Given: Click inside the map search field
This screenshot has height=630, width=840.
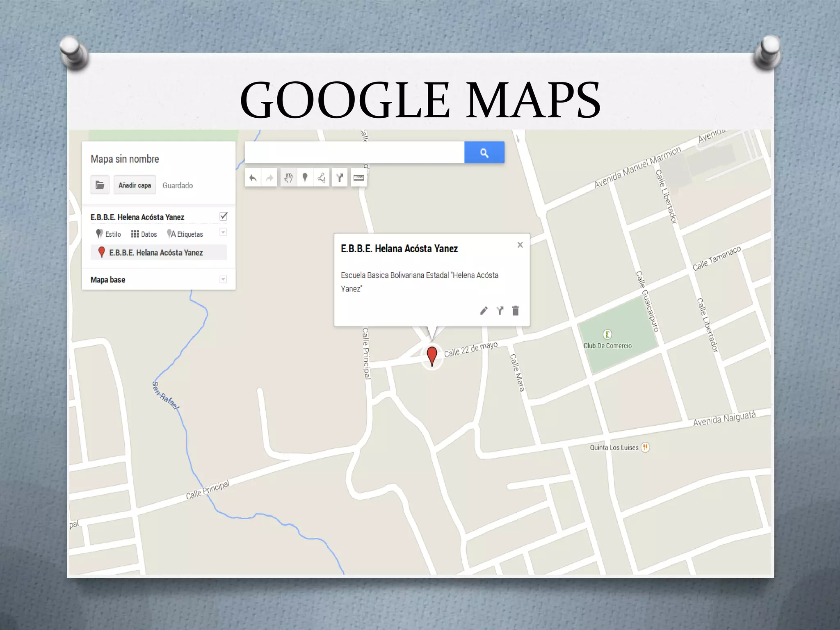Looking at the screenshot, I should click(x=355, y=153).
